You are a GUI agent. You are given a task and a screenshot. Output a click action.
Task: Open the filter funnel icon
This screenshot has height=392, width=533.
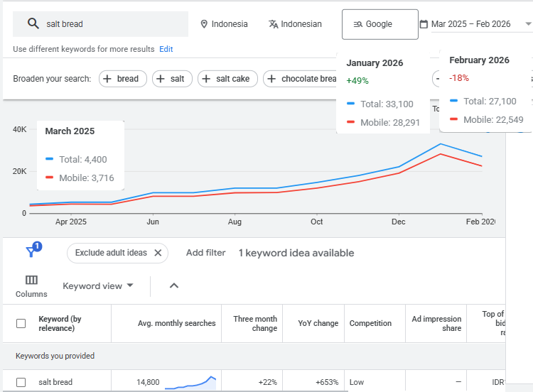pos(32,251)
